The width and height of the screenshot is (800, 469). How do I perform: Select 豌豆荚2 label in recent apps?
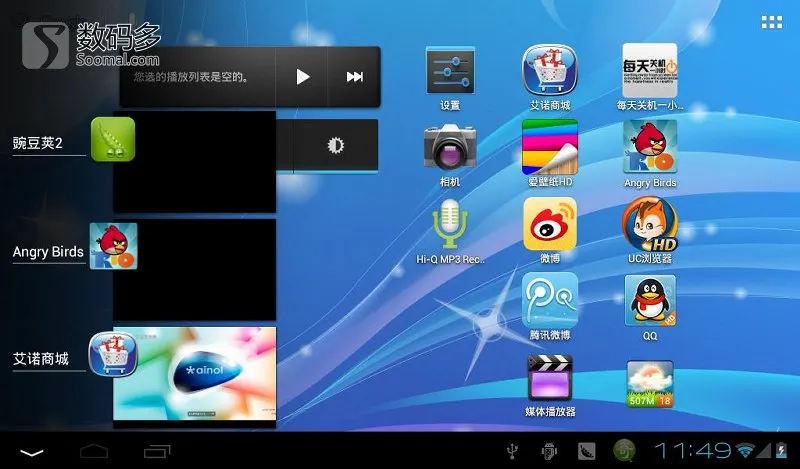point(38,143)
